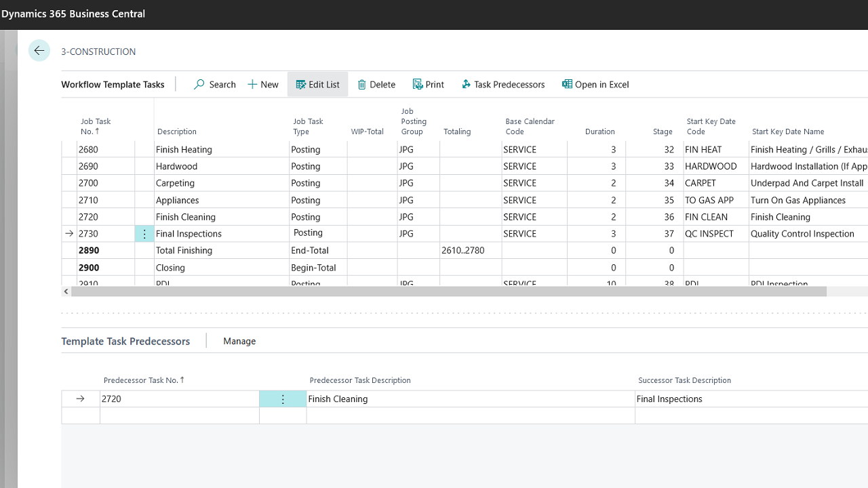Open the WIP-Total column header
The height and width of the screenshot is (488, 868).
pos(368,131)
